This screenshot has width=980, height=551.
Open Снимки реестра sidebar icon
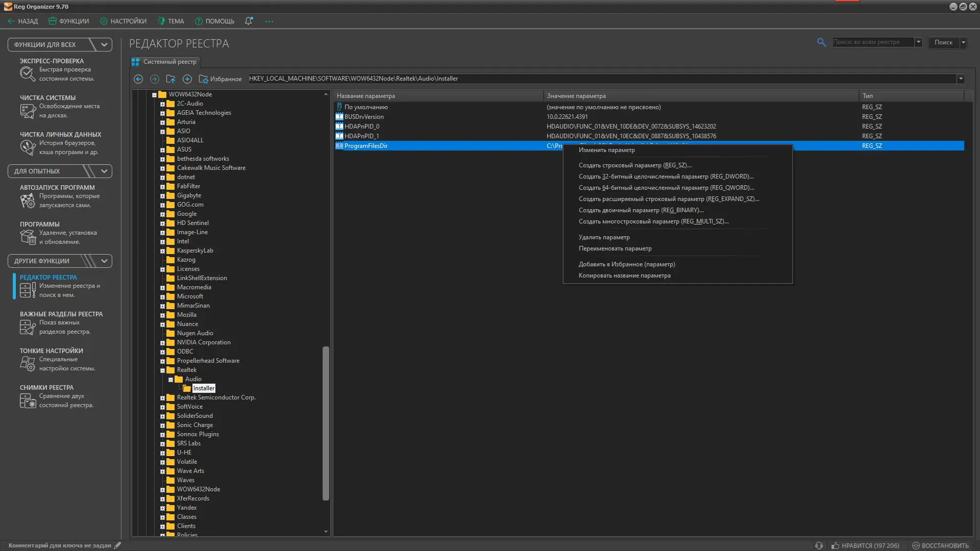coord(28,401)
